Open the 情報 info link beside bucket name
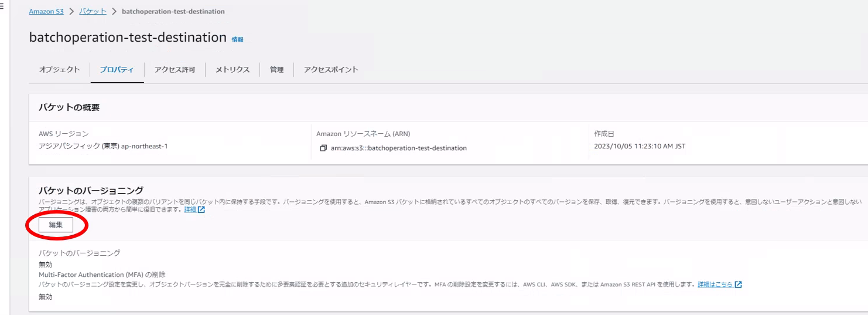 pos(237,39)
